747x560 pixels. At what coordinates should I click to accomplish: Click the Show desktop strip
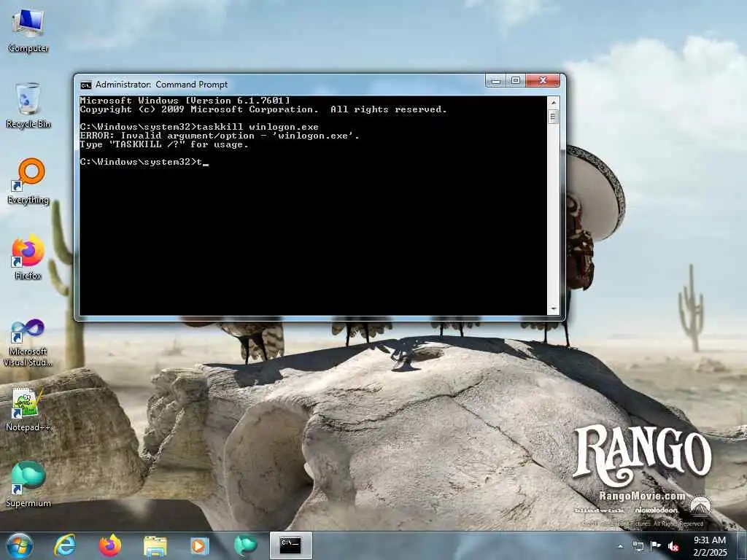point(741,545)
